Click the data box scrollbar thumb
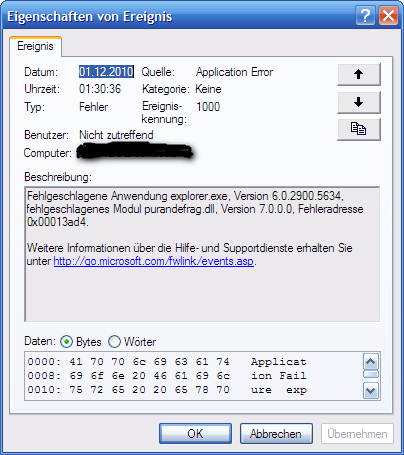Screen dimensions: 404x455 click(x=371, y=374)
